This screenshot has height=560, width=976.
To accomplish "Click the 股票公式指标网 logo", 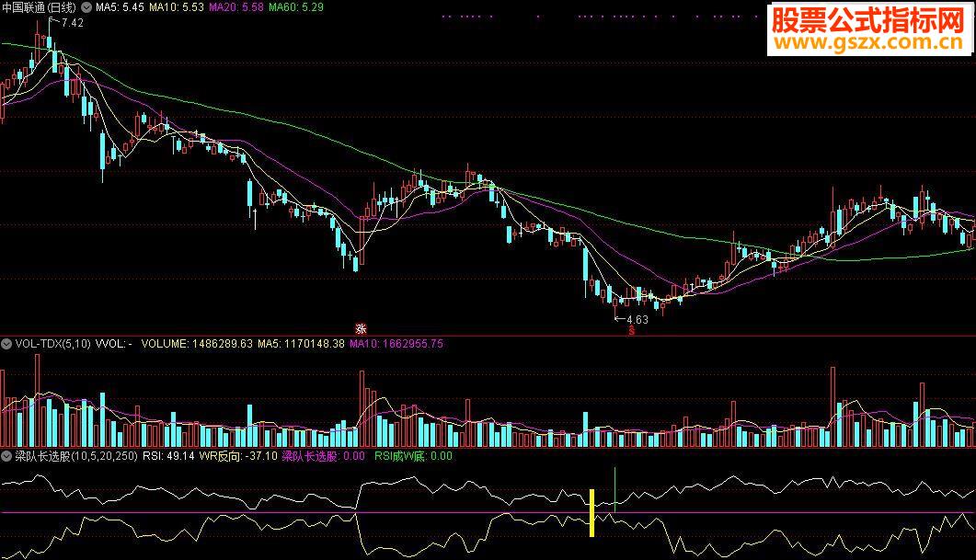I will coord(868,20).
